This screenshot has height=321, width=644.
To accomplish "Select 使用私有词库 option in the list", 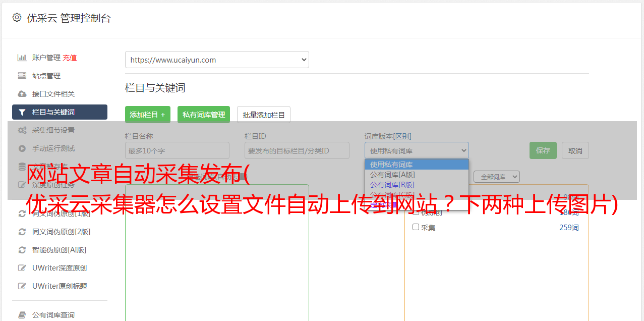I will point(417,164).
